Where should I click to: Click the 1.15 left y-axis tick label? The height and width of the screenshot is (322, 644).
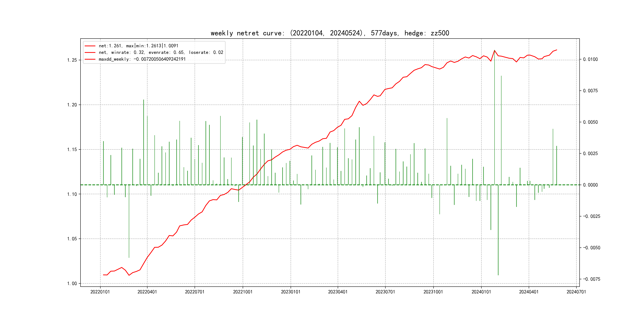point(72,149)
